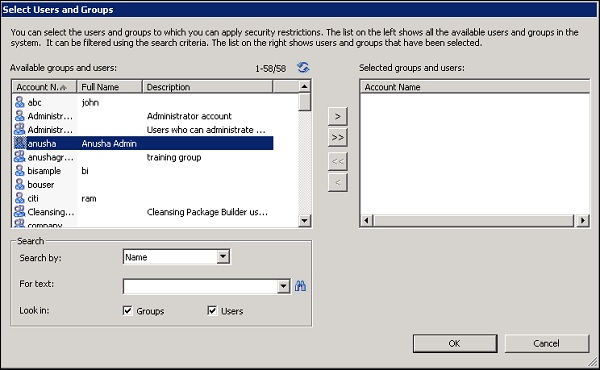Click the binoculars search icon

tap(300, 286)
